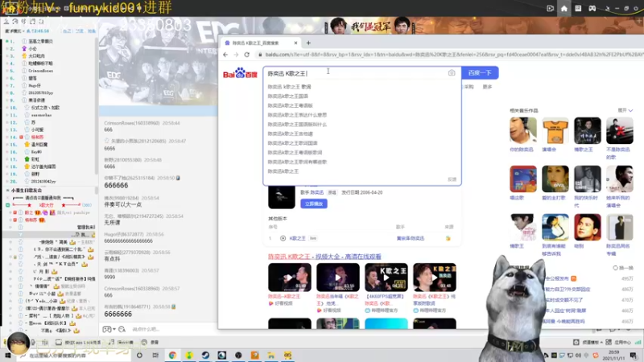Click the browser forward arrow

pyautogui.click(x=236, y=55)
